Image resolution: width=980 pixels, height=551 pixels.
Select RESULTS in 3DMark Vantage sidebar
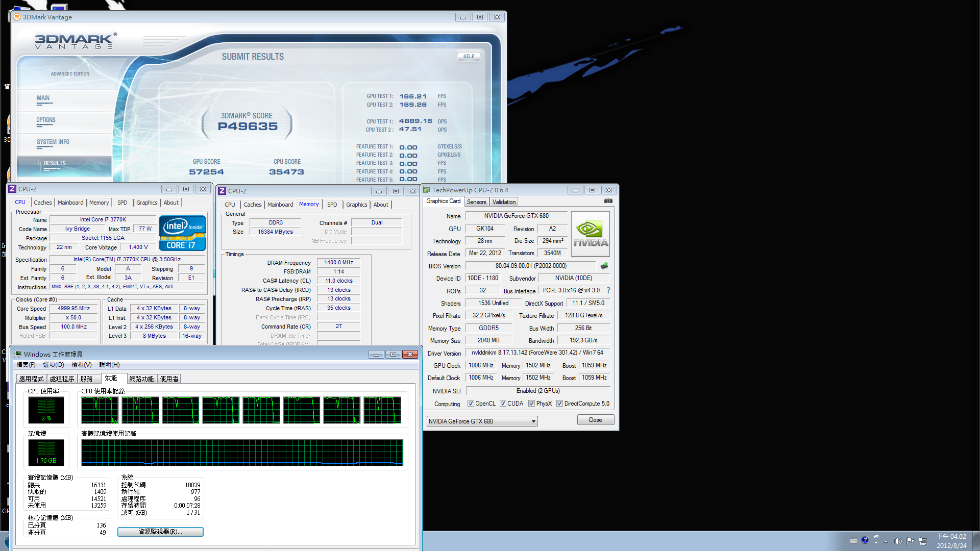(55, 163)
